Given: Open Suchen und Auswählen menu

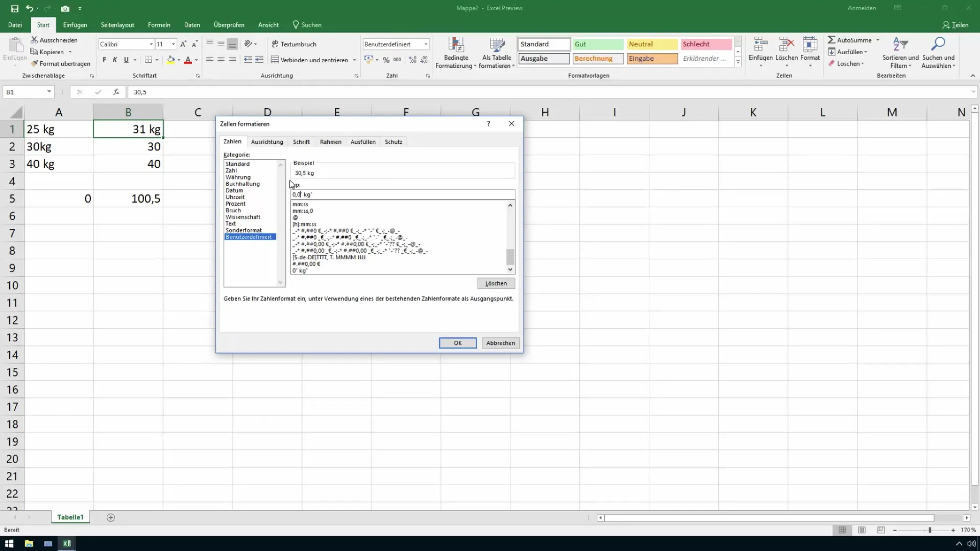Looking at the screenshot, I should click(938, 53).
